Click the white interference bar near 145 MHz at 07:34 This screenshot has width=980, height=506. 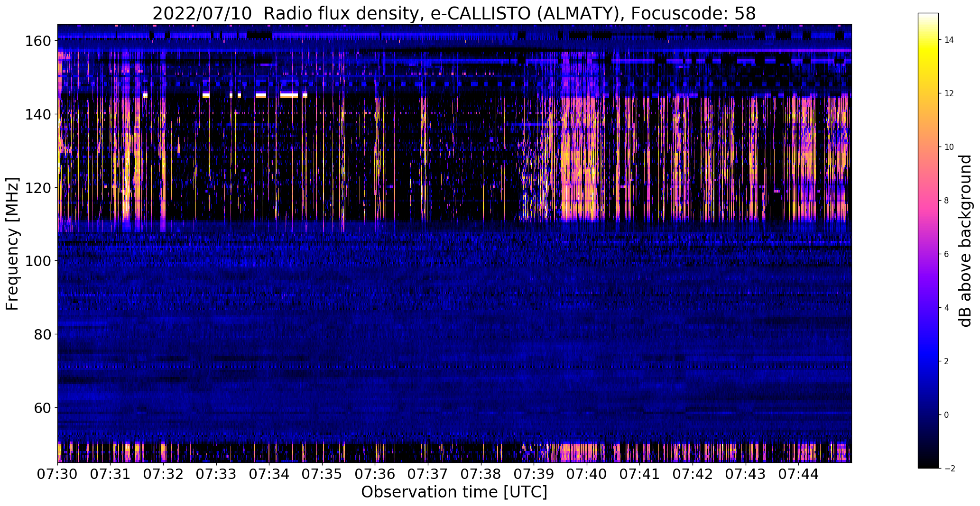pyautogui.click(x=288, y=95)
